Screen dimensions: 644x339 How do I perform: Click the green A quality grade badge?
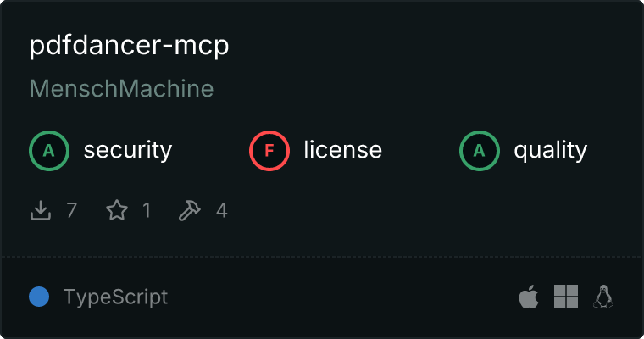480,151
